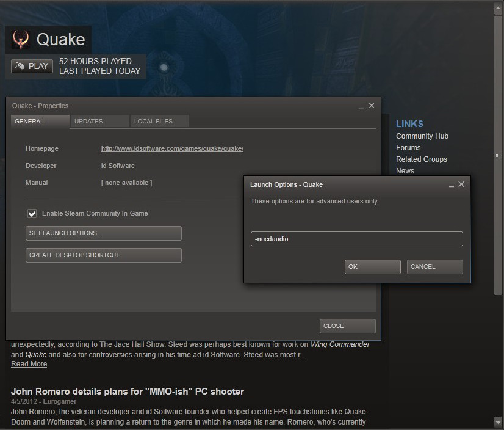Click scrollbar up arrow

pyautogui.click(x=498, y=9)
